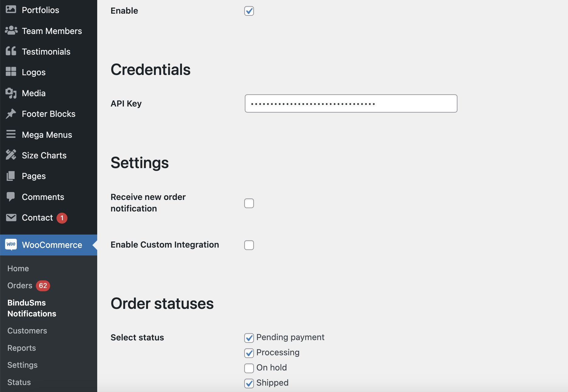
Task: Click the Contact envelope icon
Action: coord(11,218)
